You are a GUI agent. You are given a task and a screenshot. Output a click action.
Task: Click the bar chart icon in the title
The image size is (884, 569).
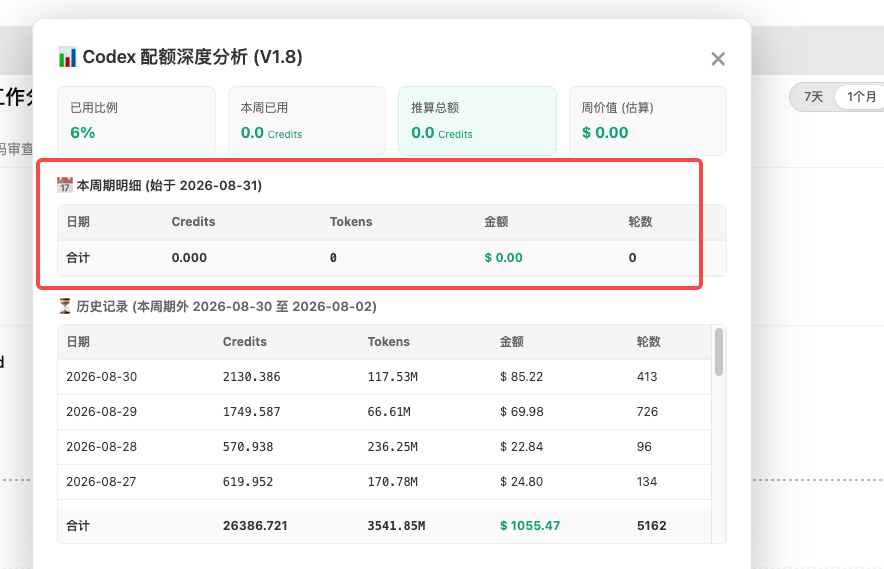67,57
